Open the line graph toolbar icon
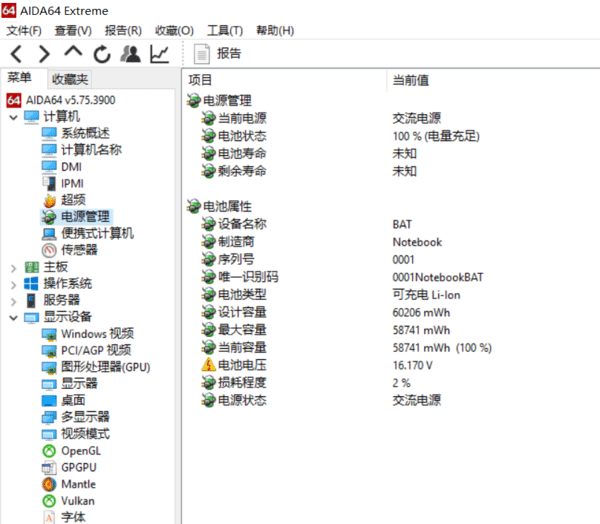 point(159,54)
